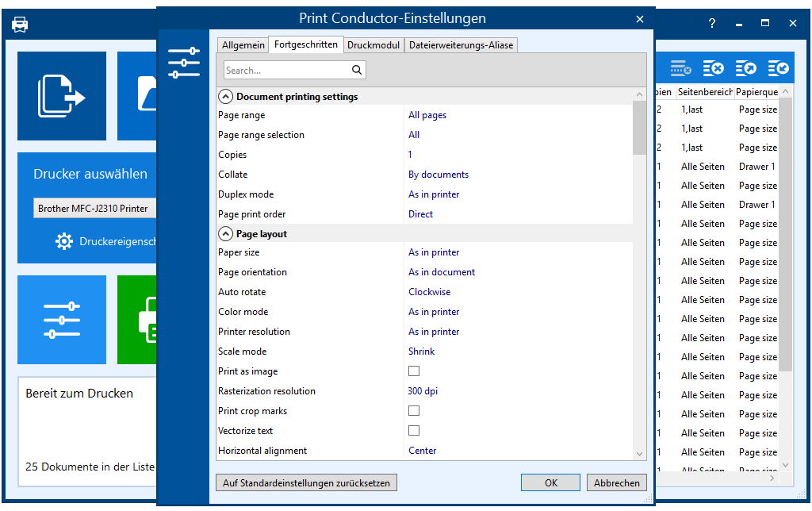The image size is (812, 511).
Task: Click the '25 Dokumente in der Liste' text
Action: click(90, 467)
